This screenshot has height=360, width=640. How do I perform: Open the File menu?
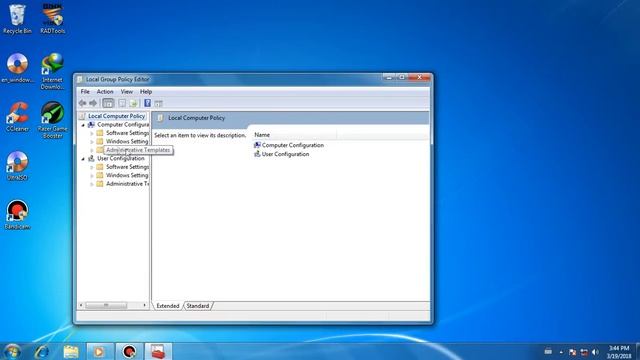pos(85,91)
